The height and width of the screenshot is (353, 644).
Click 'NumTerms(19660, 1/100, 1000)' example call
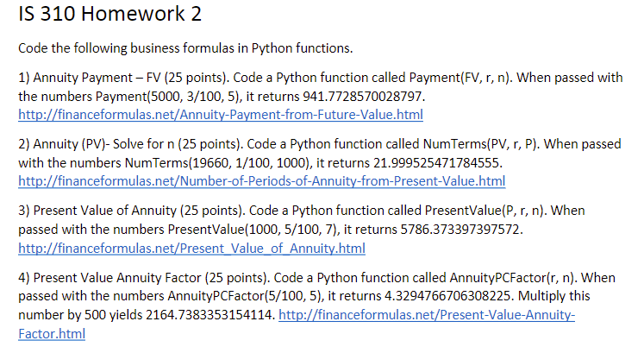pyautogui.click(x=217, y=163)
